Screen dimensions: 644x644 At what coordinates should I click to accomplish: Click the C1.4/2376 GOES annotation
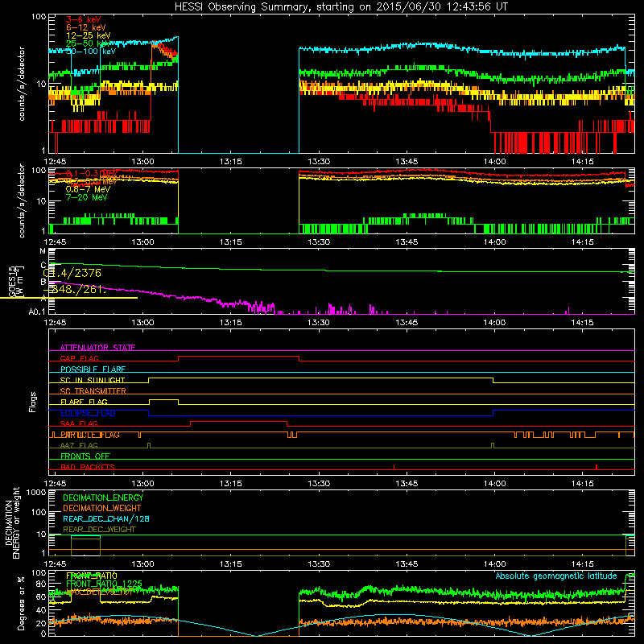pyautogui.click(x=72, y=273)
